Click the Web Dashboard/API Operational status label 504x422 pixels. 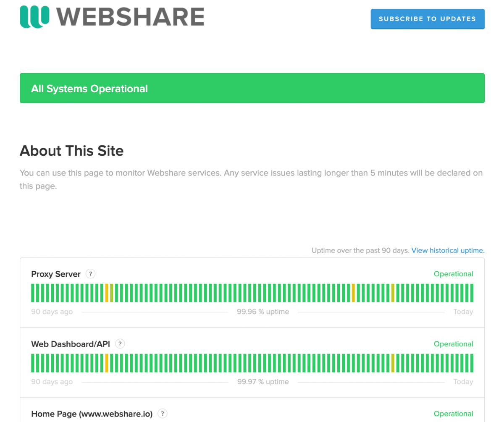(x=454, y=343)
